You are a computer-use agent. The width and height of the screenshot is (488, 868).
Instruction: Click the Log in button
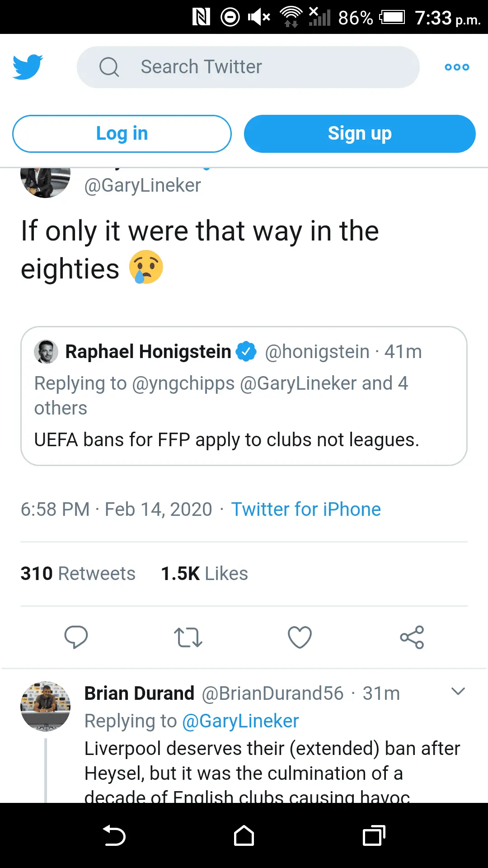122,134
